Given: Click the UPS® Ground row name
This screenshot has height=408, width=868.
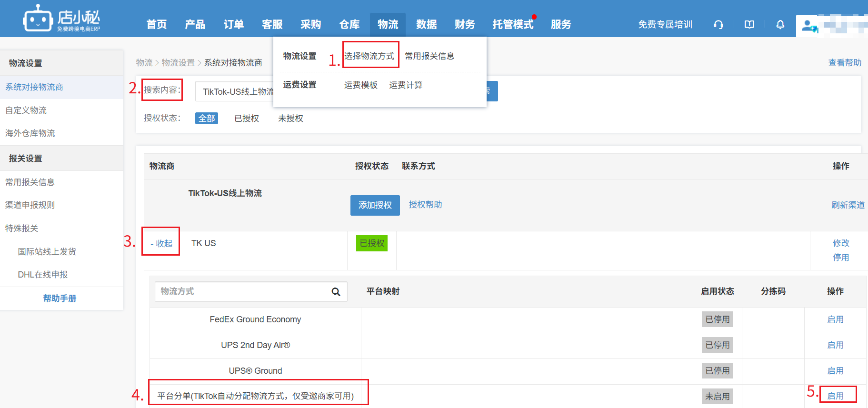Looking at the screenshot, I should tap(255, 371).
